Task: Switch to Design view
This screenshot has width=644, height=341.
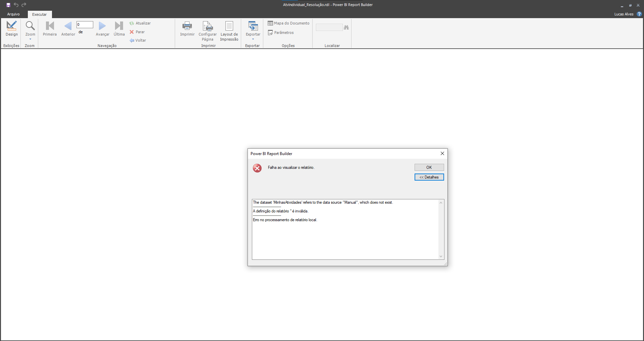Action: click(11, 29)
